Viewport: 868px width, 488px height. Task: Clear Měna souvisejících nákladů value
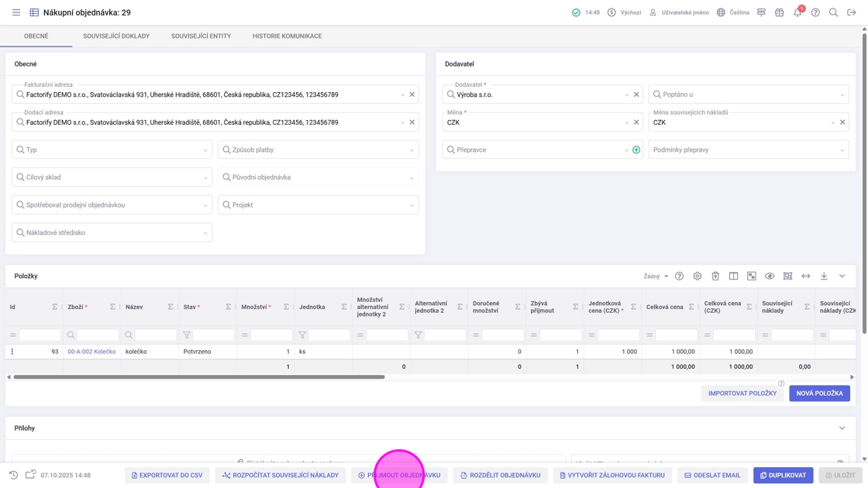[842, 122]
